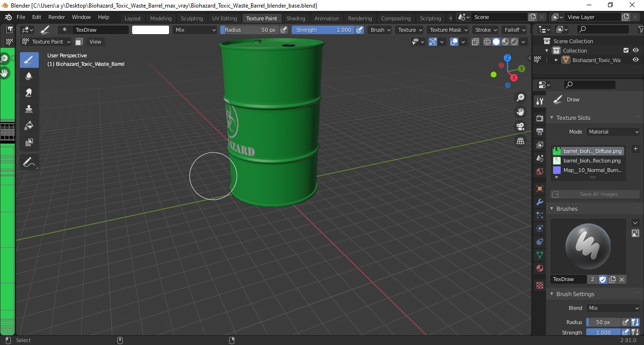Viewport: 644px width, 345px height.
Task: Toggle strength pen pressure in header
Action: (x=359, y=30)
